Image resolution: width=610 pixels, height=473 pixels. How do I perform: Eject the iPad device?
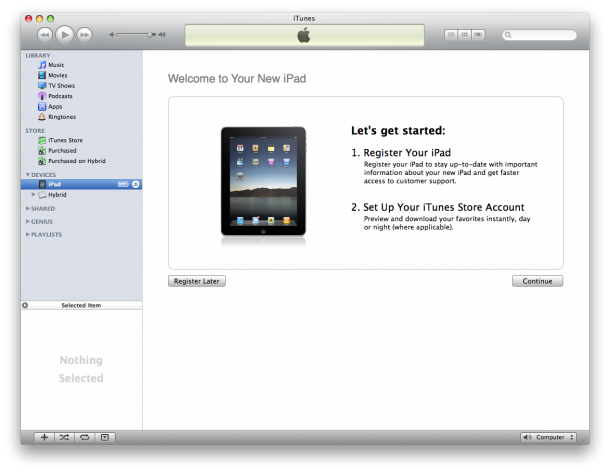pyautogui.click(x=136, y=184)
